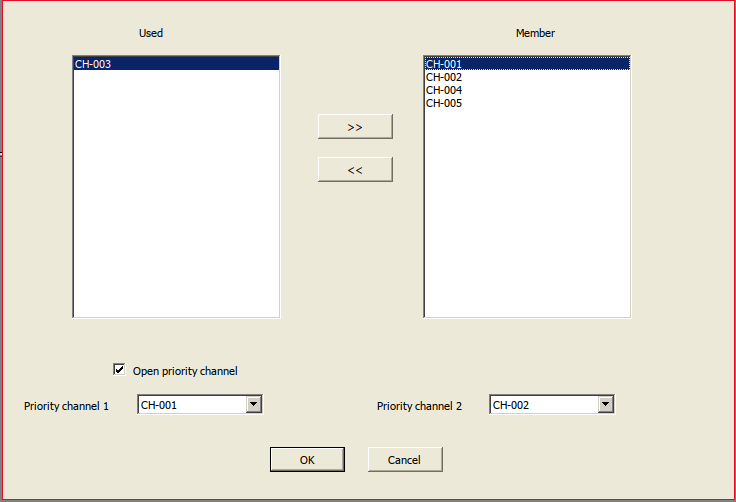Toggle the Open priority channel checkbox
The height and width of the screenshot is (502, 736).
pos(120,370)
